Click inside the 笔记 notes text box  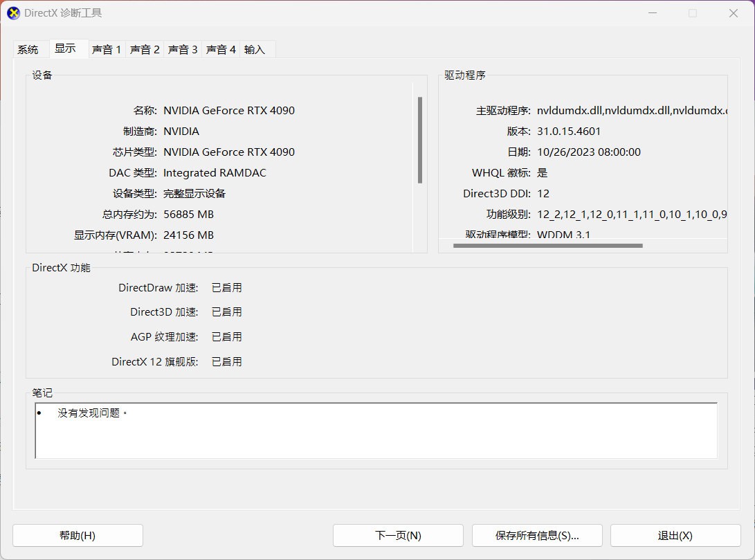point(376,431)
